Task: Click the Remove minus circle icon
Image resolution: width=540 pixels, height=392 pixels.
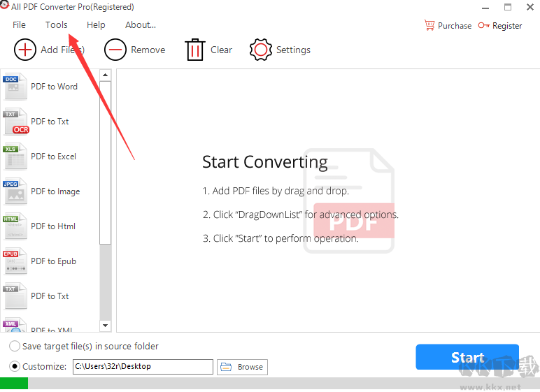Action: (115, 50)
